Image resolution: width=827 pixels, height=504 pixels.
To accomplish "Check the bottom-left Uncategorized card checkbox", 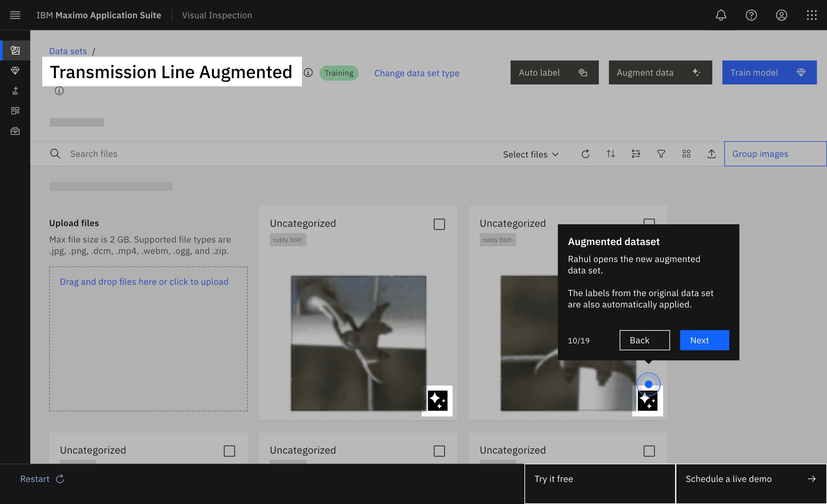I will pos(229,451).
